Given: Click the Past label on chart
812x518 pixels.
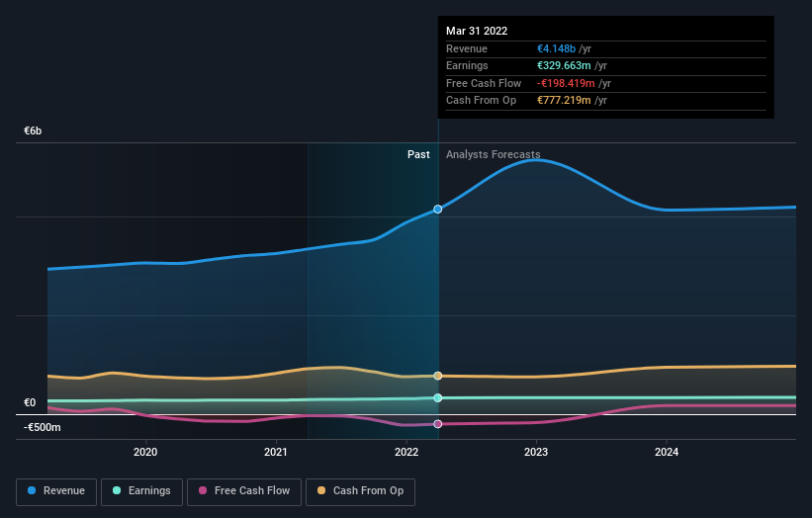Looking at the screenshot, I should [418, 154].
